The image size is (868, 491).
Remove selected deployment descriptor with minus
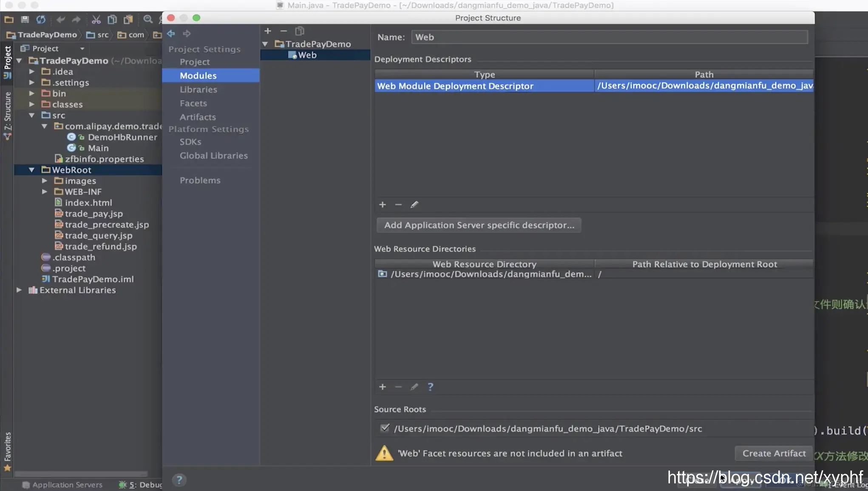click(x=398, y=205)
